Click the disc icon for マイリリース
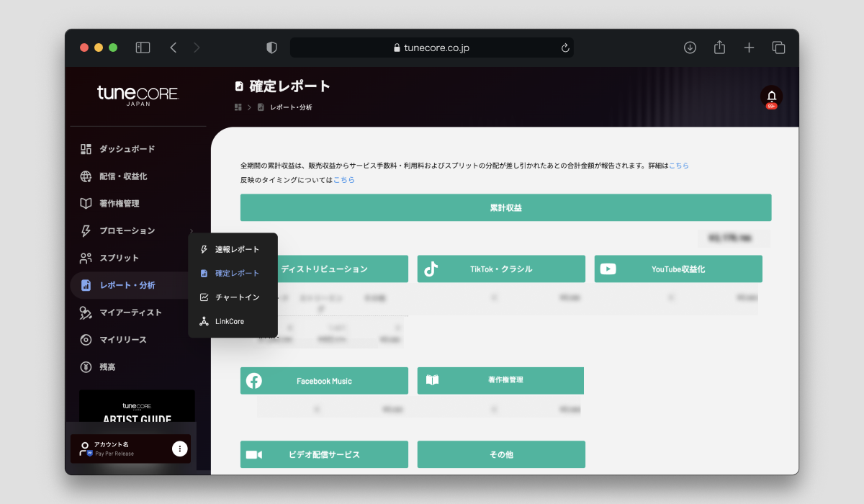Viewport: 864px width, 504px height. [86, 340]
